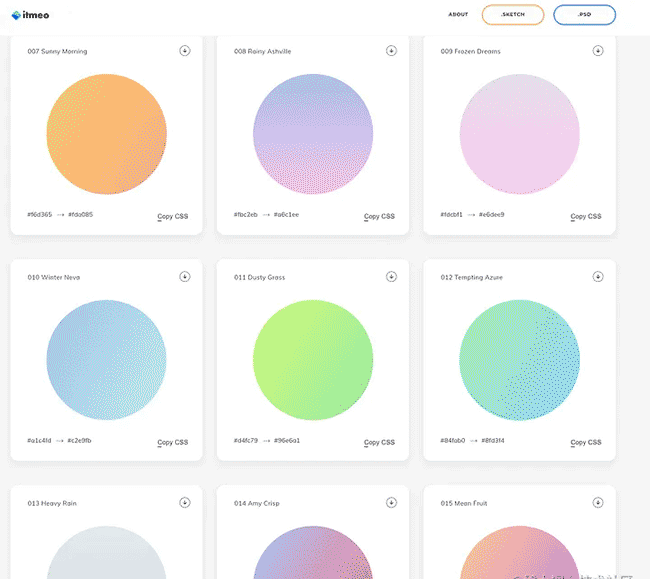The width and height of the screenshot is (650, 579).
Task: Click the Rainy Ashville purple gradient circle
Action: point(313,134)
